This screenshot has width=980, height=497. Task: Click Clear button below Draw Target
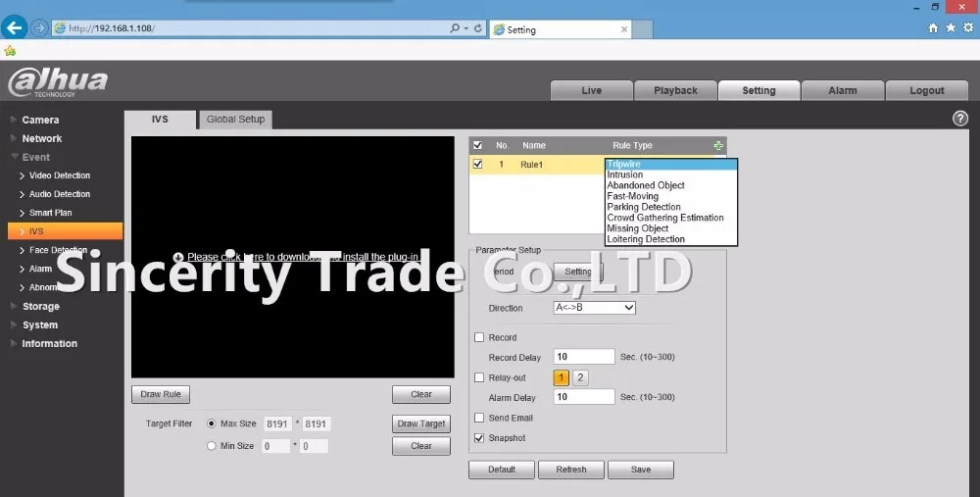[421, 446]
